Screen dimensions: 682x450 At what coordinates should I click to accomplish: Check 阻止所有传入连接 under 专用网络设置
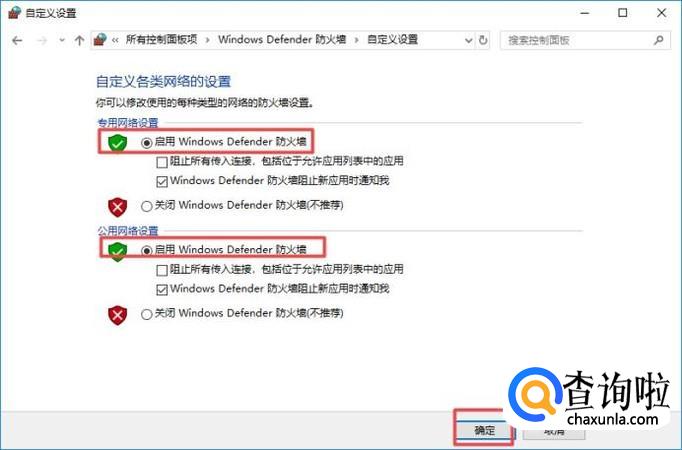coord(163,161)
